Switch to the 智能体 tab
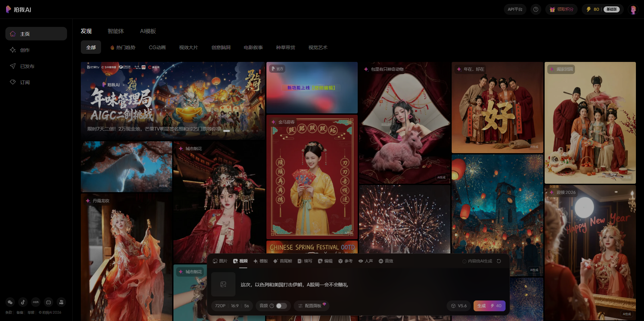Screen dimensions: 644x321 116,31
